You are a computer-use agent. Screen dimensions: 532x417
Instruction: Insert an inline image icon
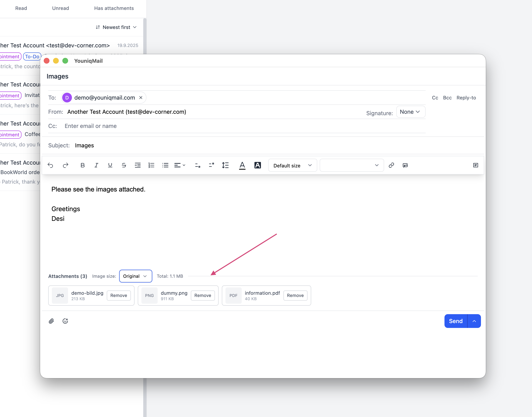coord(405,165)
